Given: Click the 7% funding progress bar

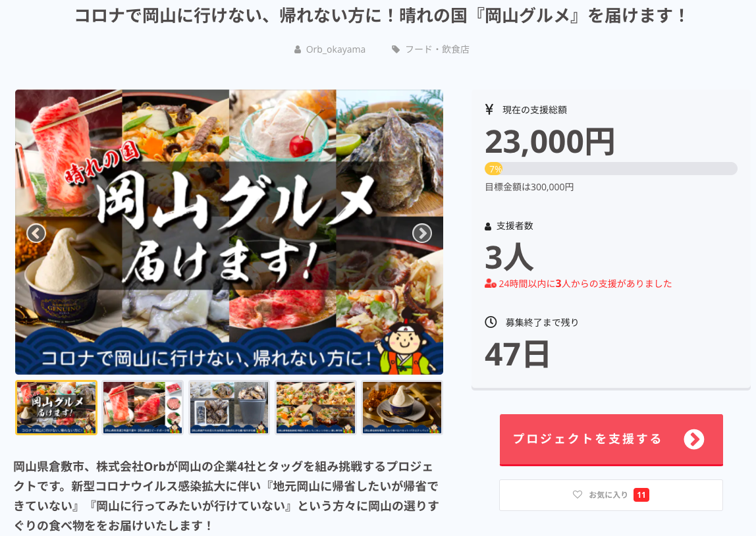Looking at the screenshot, I should pos(611,169).
